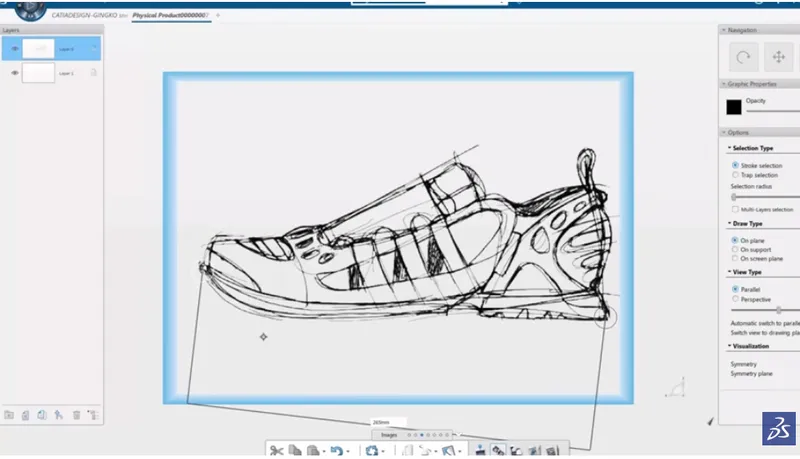The width and height of the screenshot is (800, 459).
Task: Switch to Physical Product00000007 tab
Action: click(x=170, y=15)
